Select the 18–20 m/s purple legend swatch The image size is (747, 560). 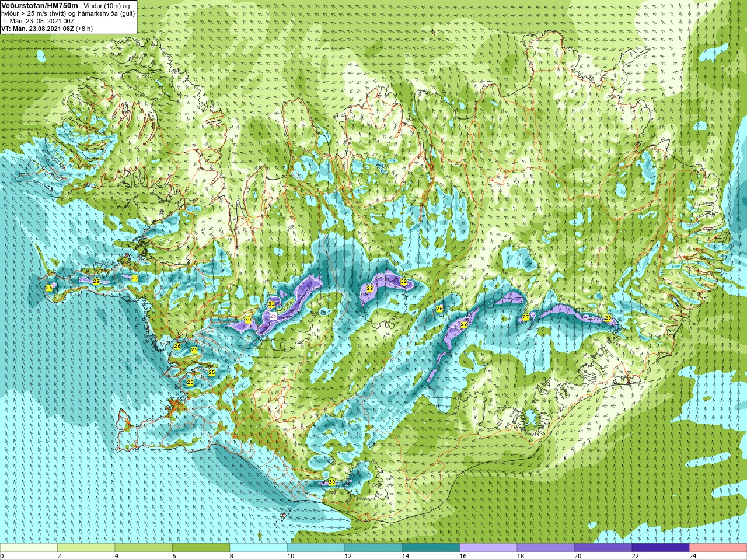click(546, 548)
